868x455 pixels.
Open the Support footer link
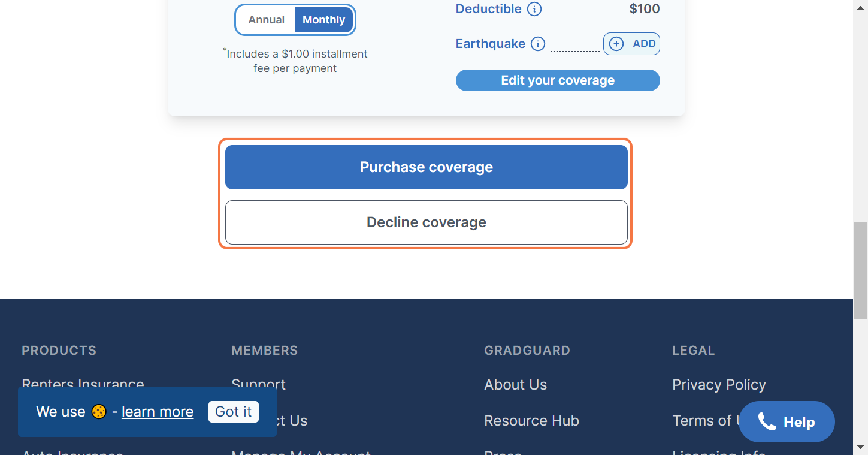tap(258, 384)
